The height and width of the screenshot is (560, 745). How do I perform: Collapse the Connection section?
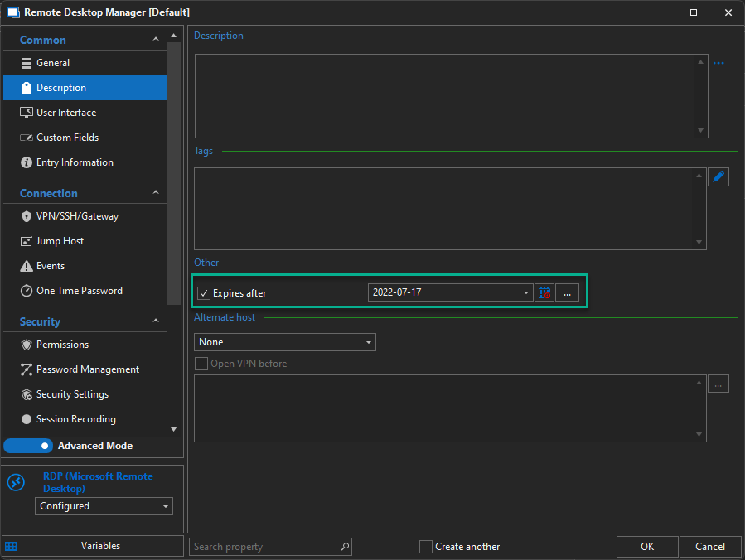tap(156, 193)
